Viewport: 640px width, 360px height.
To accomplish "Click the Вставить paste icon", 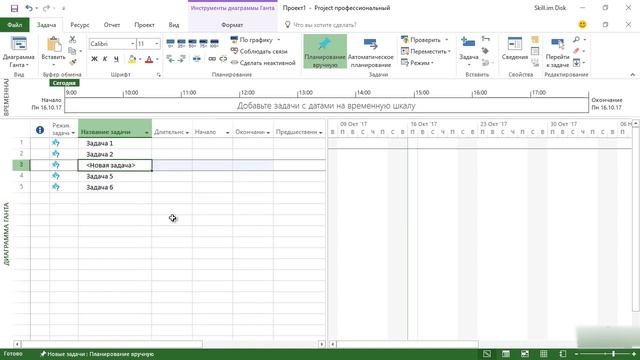I will click(x=53, y=45).
